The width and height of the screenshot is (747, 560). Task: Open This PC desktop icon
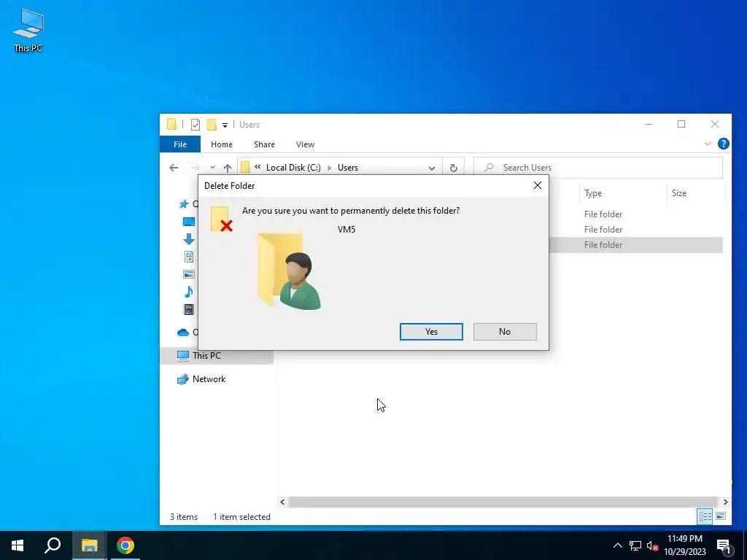point(28,29)
